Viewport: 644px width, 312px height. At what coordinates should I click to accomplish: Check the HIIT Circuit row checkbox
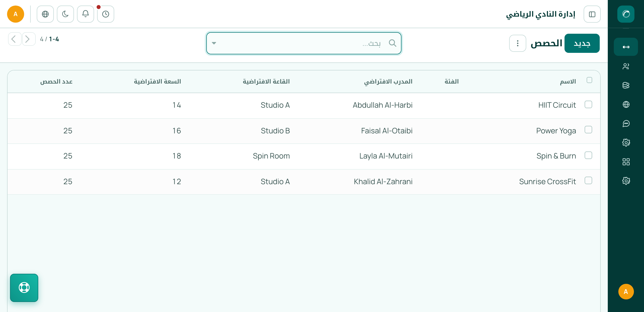tap(588, 105)
